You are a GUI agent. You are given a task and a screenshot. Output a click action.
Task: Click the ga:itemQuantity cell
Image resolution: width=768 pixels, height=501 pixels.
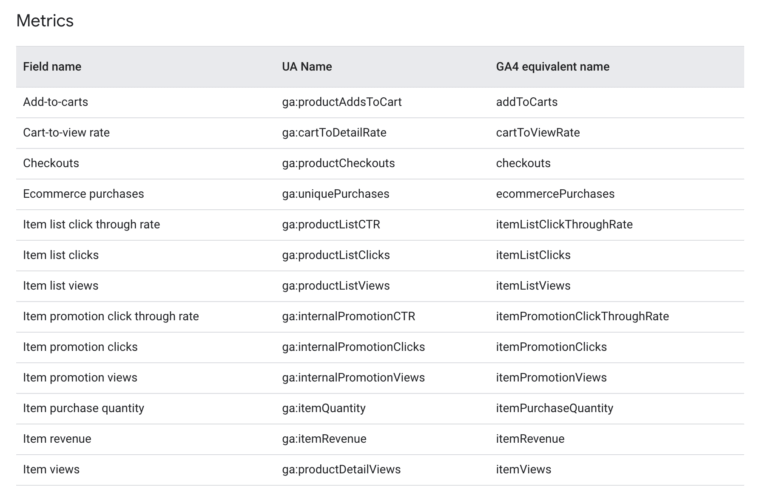[324, 408]
